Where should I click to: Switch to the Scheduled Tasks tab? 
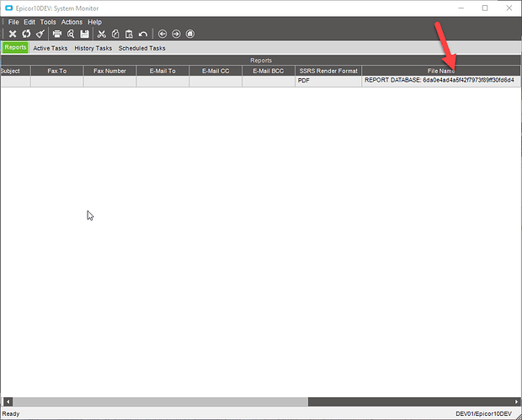(142, 48)
